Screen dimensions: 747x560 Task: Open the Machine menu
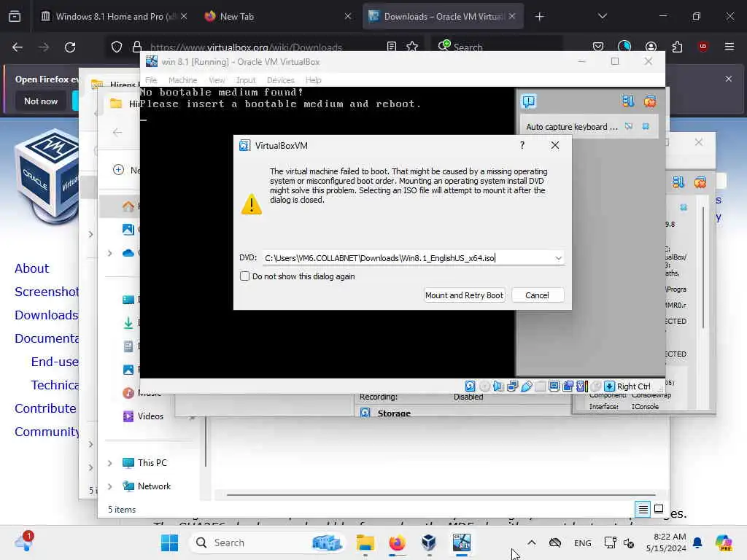coord(183,80)
